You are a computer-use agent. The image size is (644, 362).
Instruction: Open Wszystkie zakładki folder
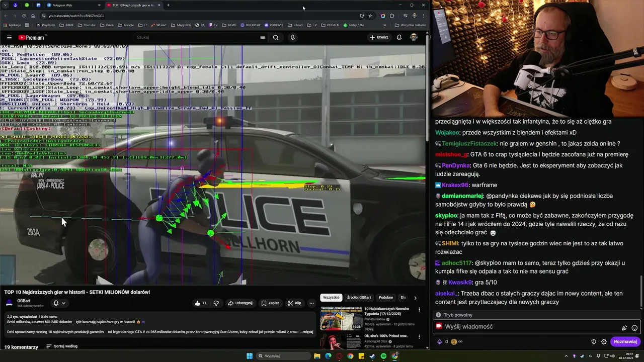(411, 25)
